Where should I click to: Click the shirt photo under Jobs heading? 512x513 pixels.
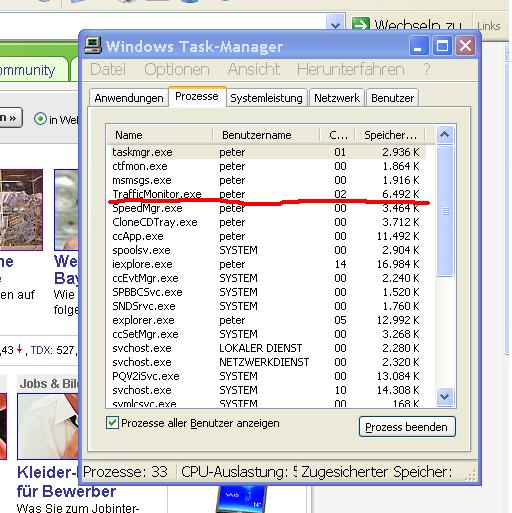point(48,426)
